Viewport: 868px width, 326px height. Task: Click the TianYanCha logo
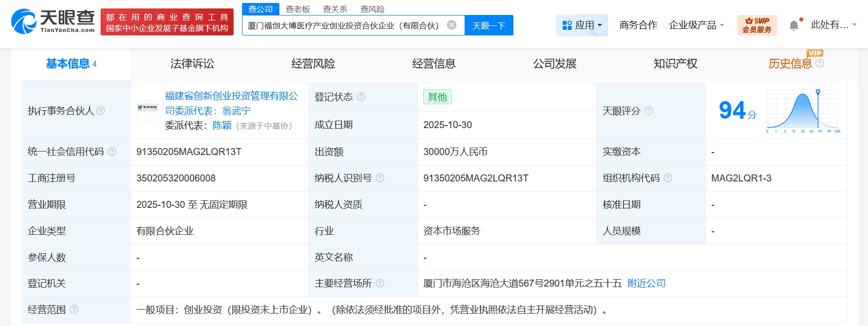pyautogui.click(x=53, y=21)
